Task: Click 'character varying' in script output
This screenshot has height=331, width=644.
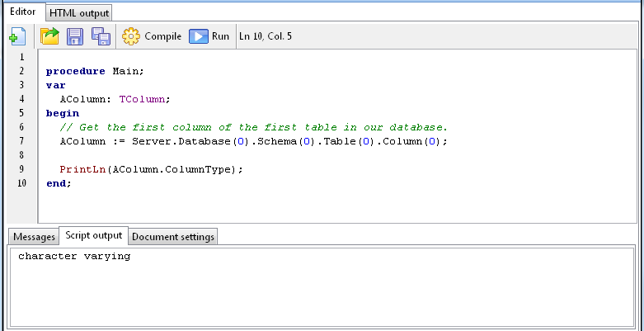Action: pos(74,257)
